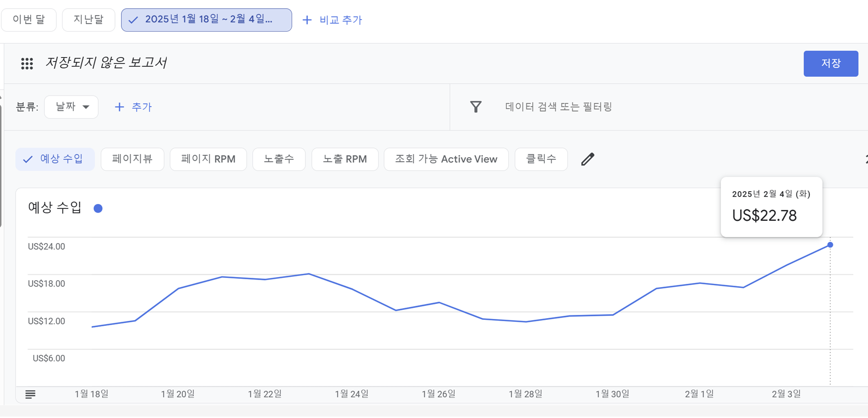Select the 이번 달 date range

pos(29,20)
